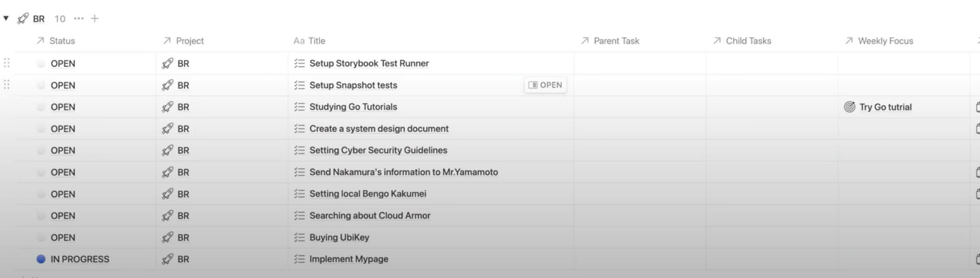Open the Status column header
The height and width of the screenshot is (278, 980).
pos(56,41)
